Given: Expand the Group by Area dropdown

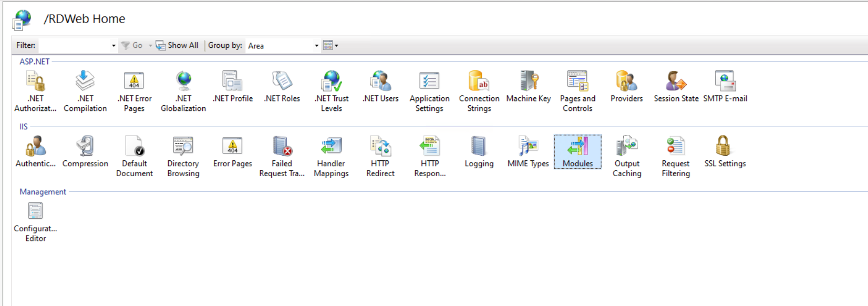Looking at the screenshot, I should (x=316, y=46).
